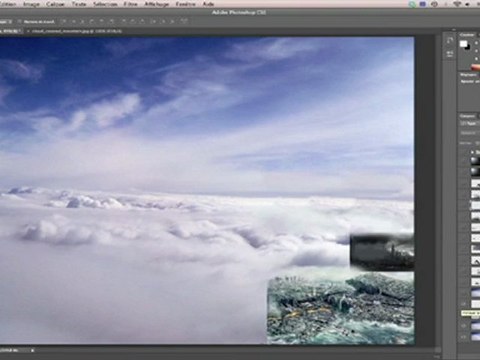Image resolution: width=480 pixels, height=360 pixels.
Task: Open the Aide menu
Action: point(208,4)
